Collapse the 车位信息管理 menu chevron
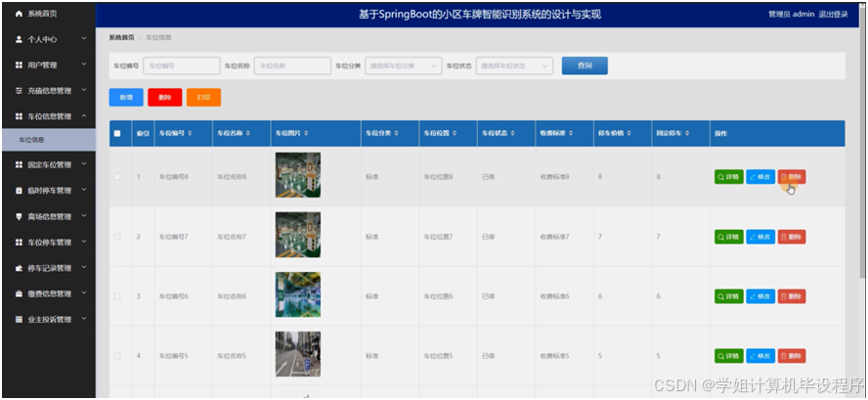 click(84, 115)
